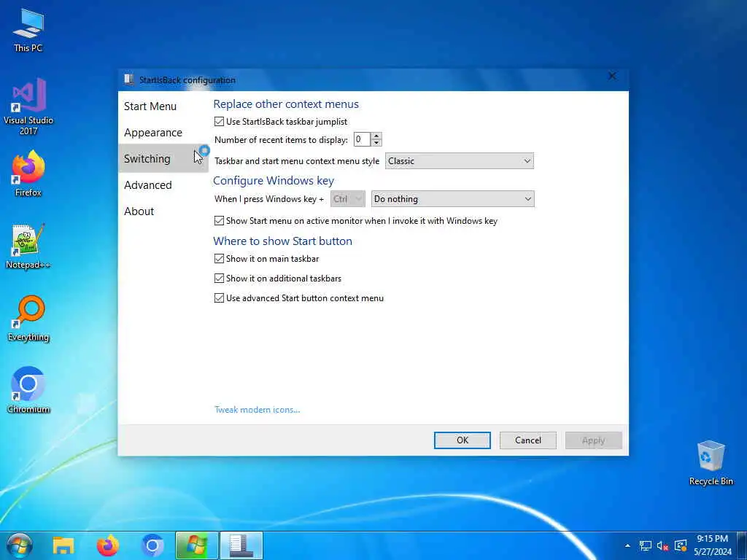Image resolution: width=747 pixels, height=560 pixels.
Task: Click Configure Windows key heading
Action: pyautogui.click(x=274, y=181)
